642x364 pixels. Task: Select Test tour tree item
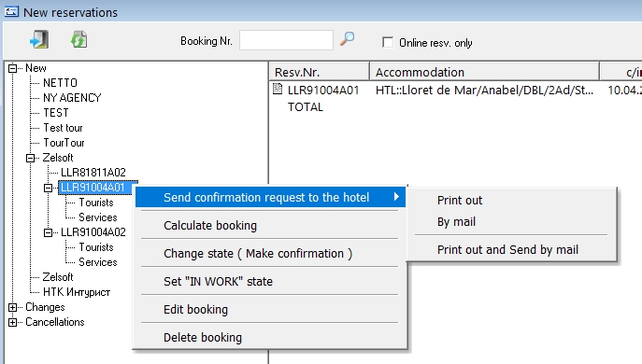[63, 128]
